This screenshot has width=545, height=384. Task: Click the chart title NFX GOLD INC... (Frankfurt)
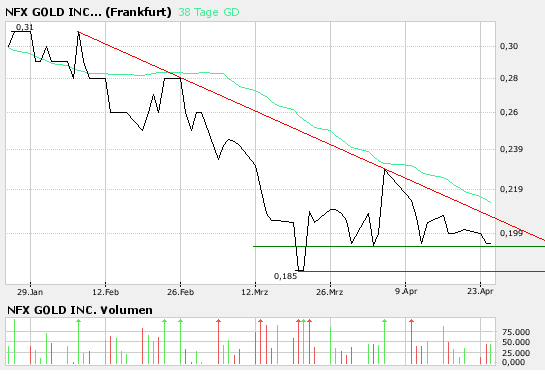[88, 13]
